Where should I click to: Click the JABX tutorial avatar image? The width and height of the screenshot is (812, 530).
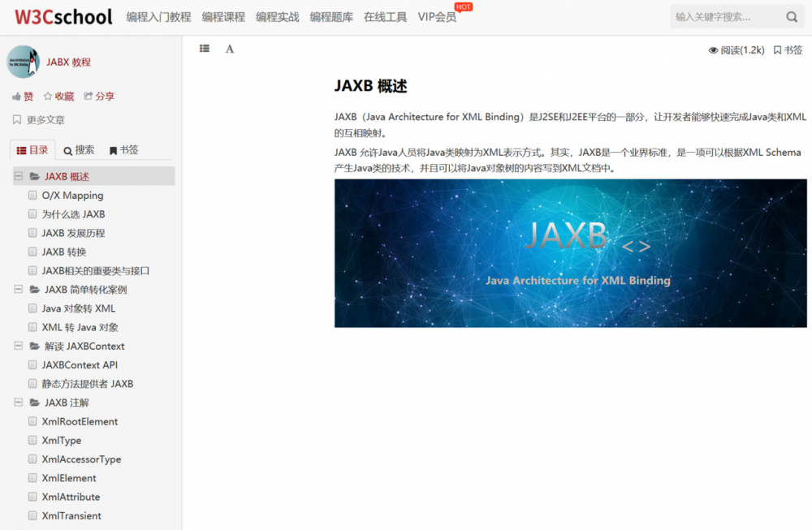point(22,62)
